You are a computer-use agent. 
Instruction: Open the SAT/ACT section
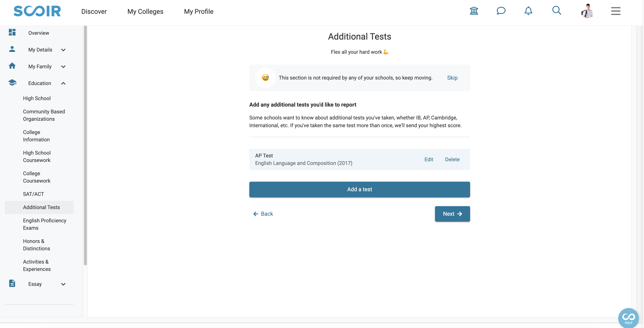click(33, 194)
